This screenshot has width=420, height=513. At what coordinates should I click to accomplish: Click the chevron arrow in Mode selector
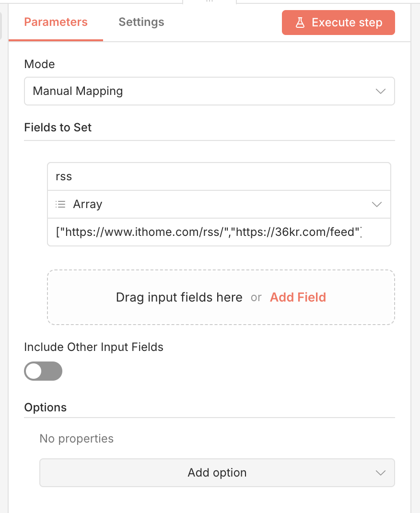[x=381, y=91]
